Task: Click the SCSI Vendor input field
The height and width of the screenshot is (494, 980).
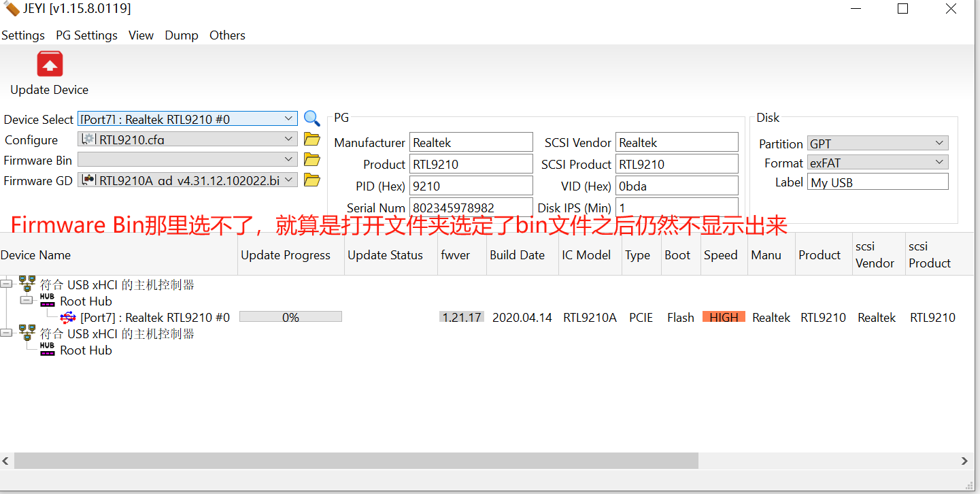Action: 677,142
